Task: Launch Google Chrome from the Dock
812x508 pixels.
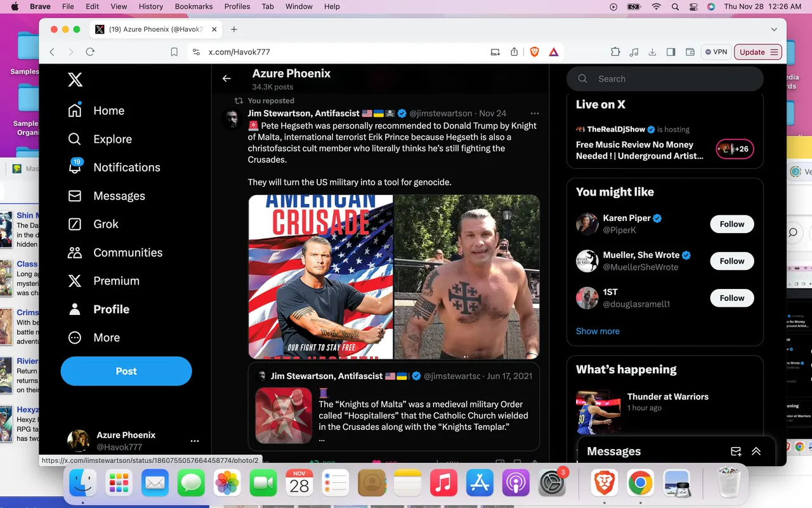Action: click(x=641, y=484)
